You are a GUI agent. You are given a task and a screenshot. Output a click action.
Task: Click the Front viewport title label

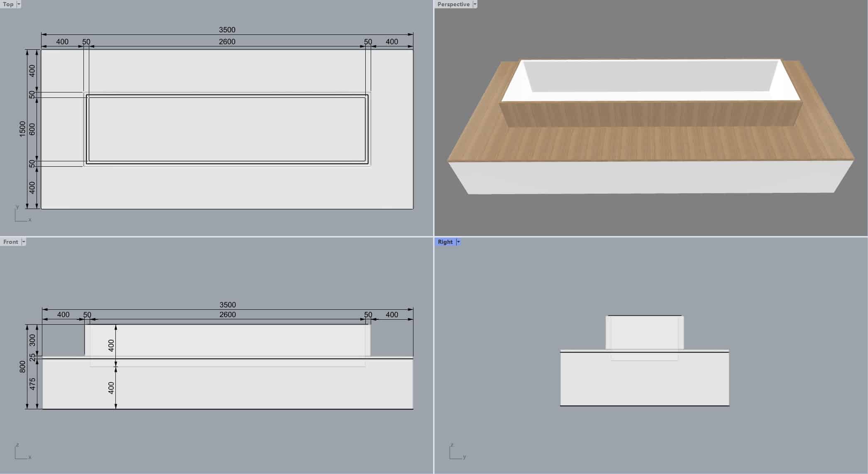pyautogui.click(x=10, y=242)
